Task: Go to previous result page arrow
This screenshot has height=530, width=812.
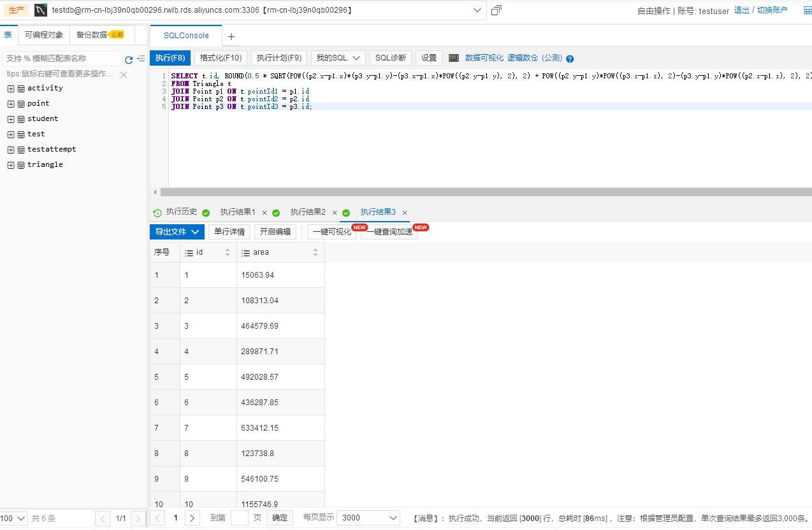Action: 158,518
